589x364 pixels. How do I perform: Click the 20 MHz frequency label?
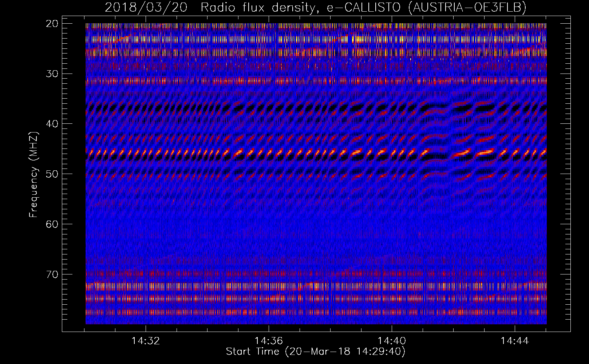pyautogui.click(x=52, y=24)
